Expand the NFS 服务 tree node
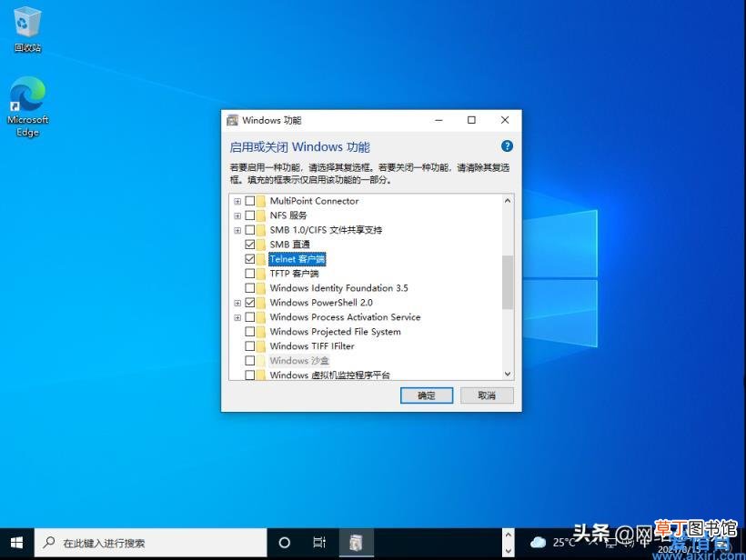 point(237,215)
